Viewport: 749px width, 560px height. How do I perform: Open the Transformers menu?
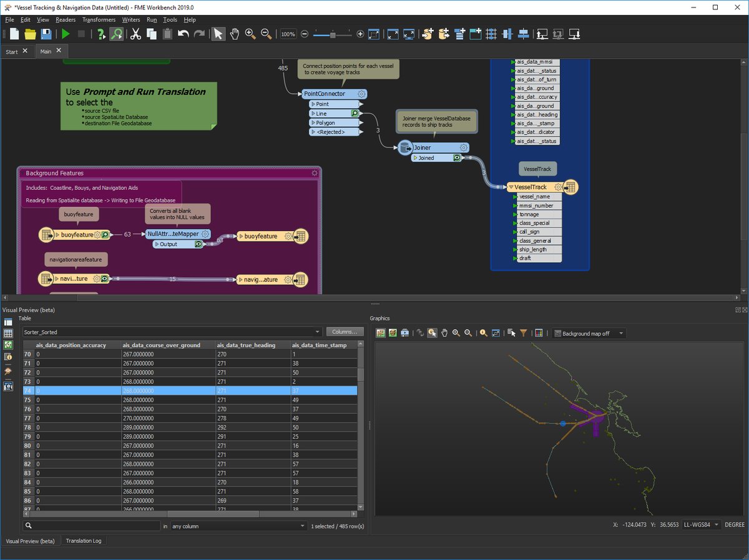pyautogui.click(x=99, y=19)
